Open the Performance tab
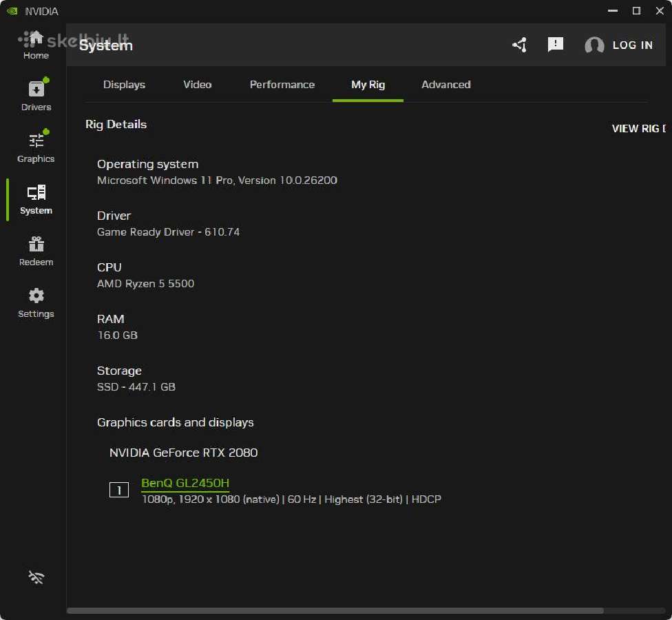 tap(282, 85)
